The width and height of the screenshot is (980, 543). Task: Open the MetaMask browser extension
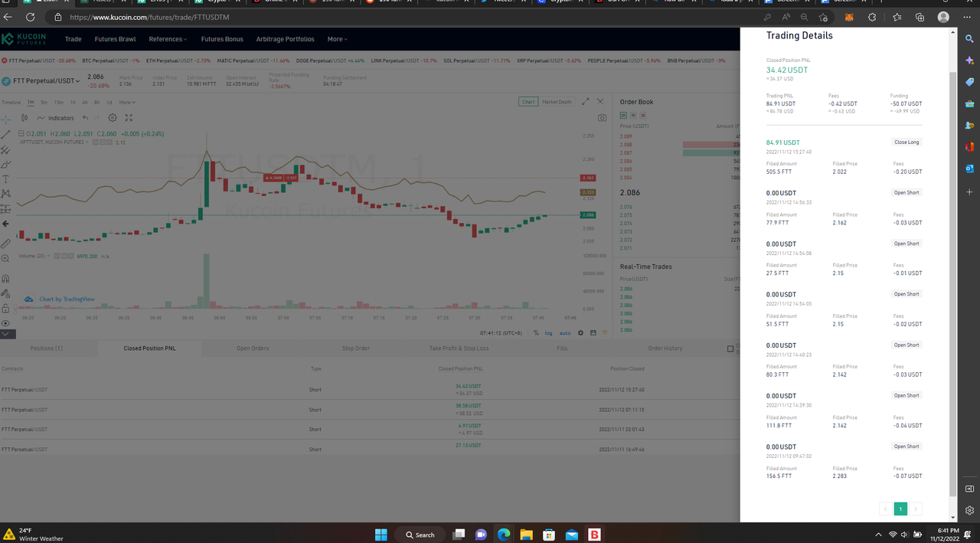(849, 17)
